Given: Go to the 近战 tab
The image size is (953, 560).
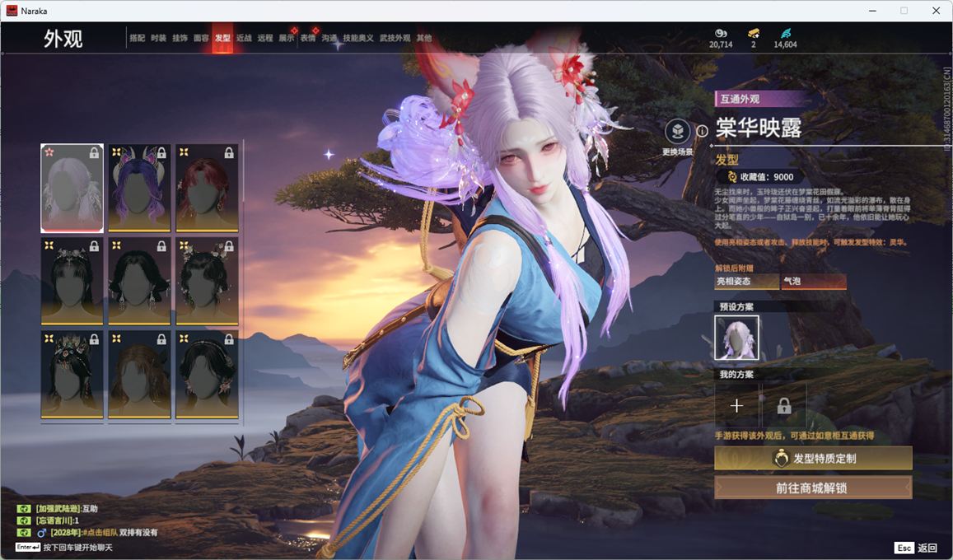Looking at the screenshot, I should pyautogui.click(x=244, y=38).
